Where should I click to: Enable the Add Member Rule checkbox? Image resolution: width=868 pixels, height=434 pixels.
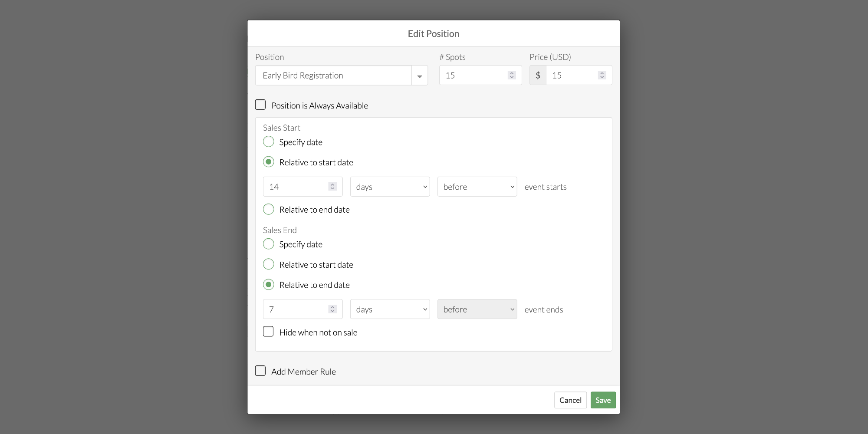(x=260, y=371)
